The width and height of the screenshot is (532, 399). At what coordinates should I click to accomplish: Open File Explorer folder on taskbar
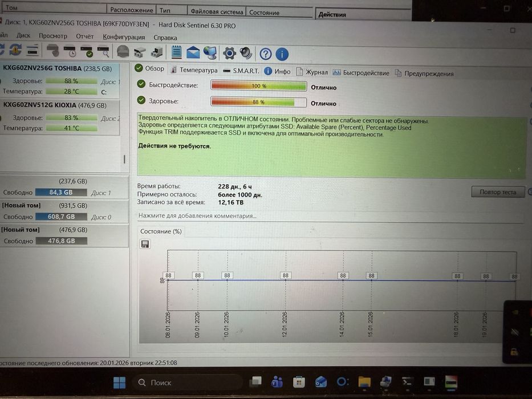pyautogui.click(x=364, y=382)
